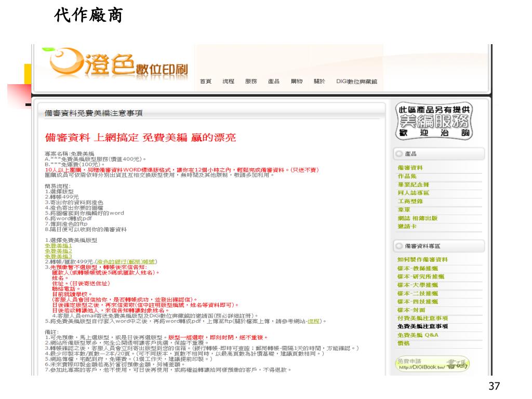Open 樣本-大學推甄 link

pos(418,285)
